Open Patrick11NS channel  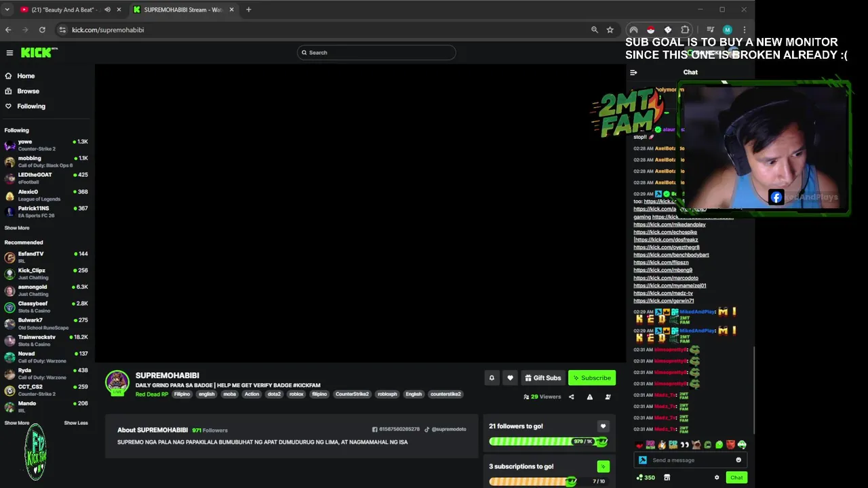click(x=46, y=211)
